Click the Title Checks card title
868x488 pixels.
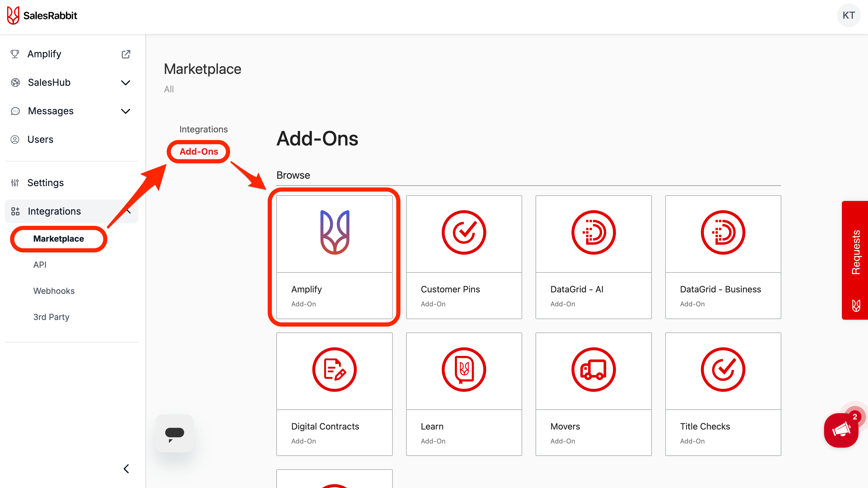(x=705, y=426)
